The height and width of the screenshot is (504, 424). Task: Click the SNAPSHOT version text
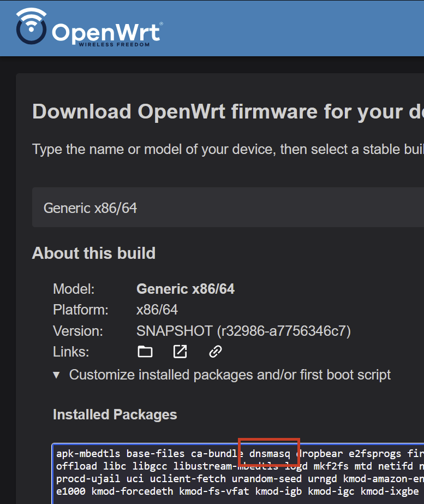coord(243,331)
